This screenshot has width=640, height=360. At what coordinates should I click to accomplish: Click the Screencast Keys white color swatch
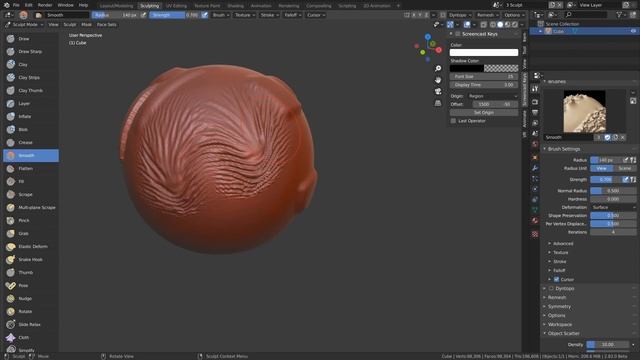[484, 52]
